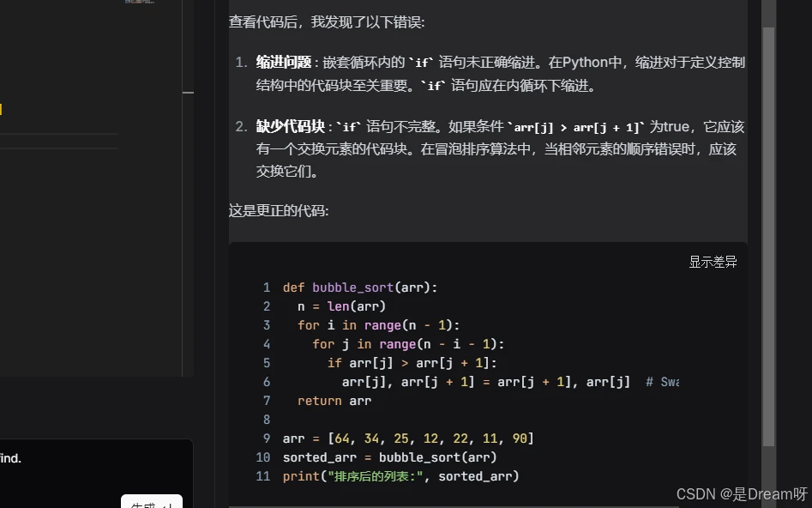Click the 生成 button in the left panel
812x508 pixels.
[x=152, y=502]
